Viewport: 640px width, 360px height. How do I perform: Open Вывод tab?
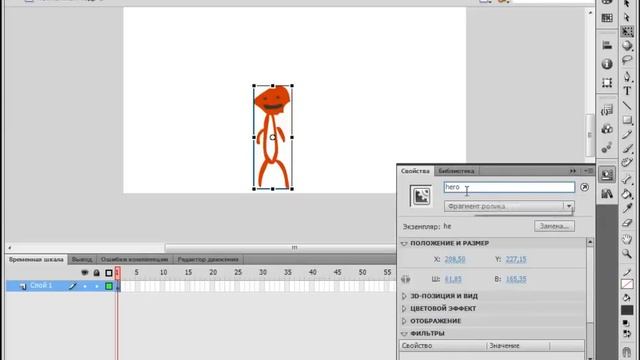tap(82, 260)
